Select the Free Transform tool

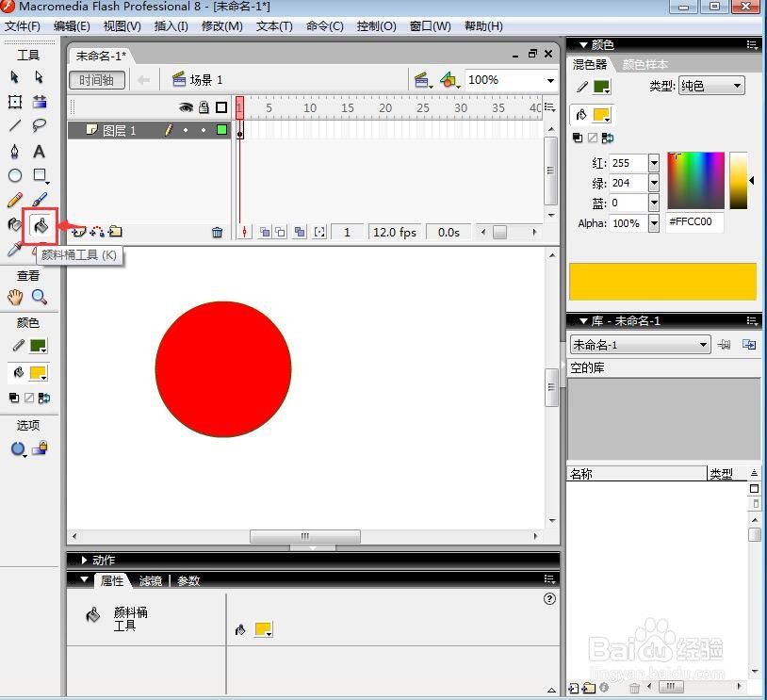point(15,102)
